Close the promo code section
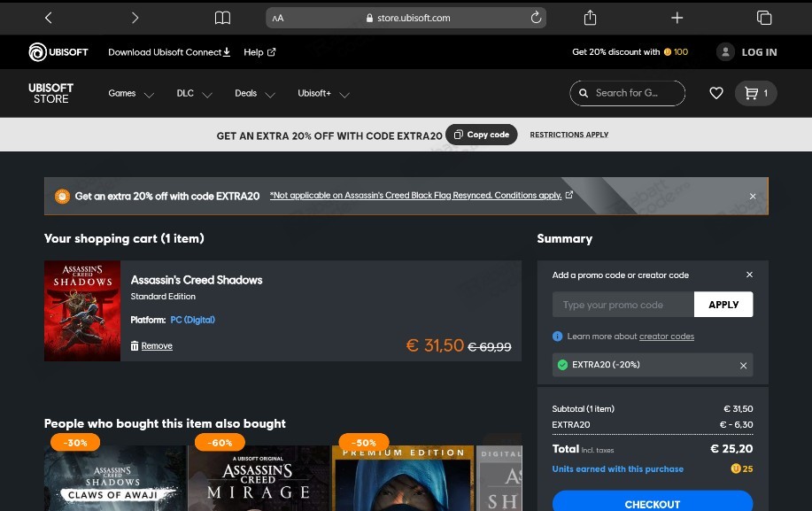Image resolution: width=812 pixels, height=511 pixels. [x=749, y=275]
